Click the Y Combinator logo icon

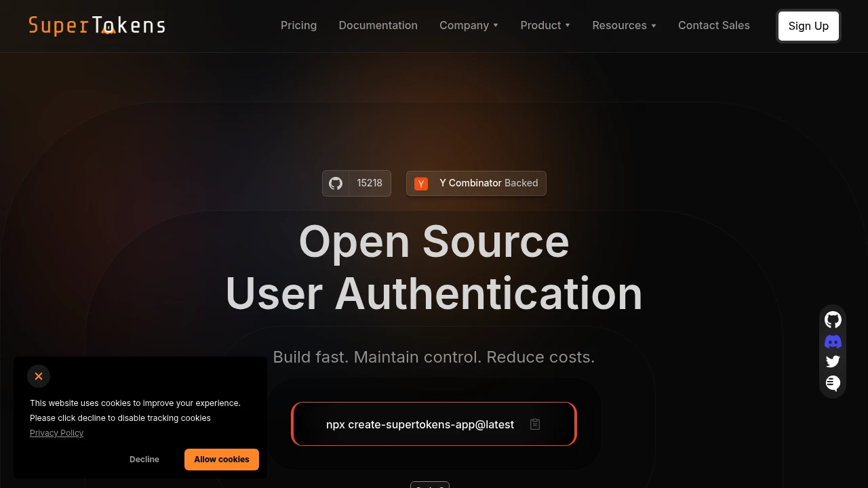[x=421, y=184]
